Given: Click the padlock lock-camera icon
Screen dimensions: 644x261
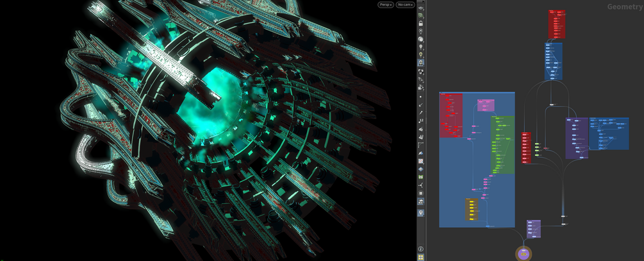Looking at the screenshot, I should click(420, 24).
